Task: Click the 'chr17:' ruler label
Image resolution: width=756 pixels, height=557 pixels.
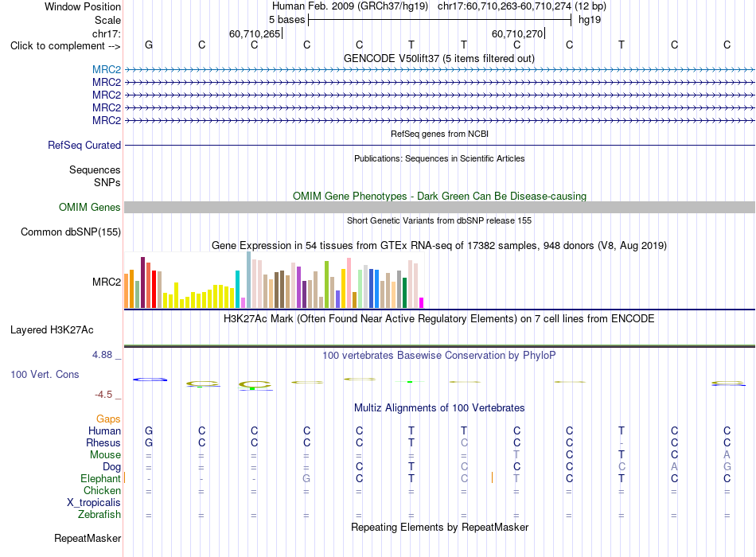Action: pyautogui.click(x=107, y=33)
